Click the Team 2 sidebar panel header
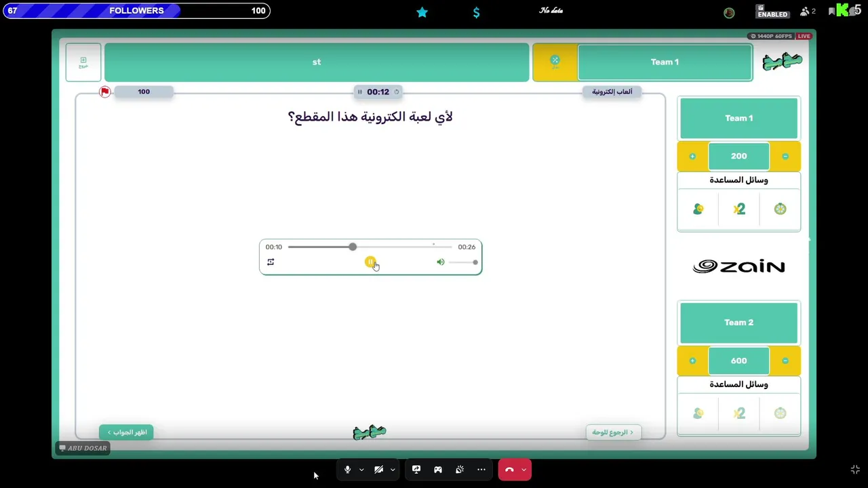The width and height of the screenshot is (868, 488). (738, 323)
